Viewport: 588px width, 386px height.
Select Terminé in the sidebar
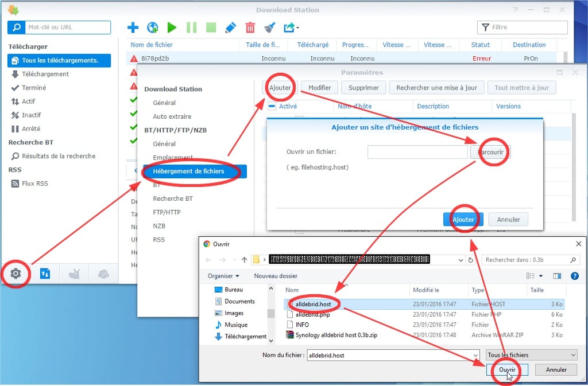pos(34,88)
